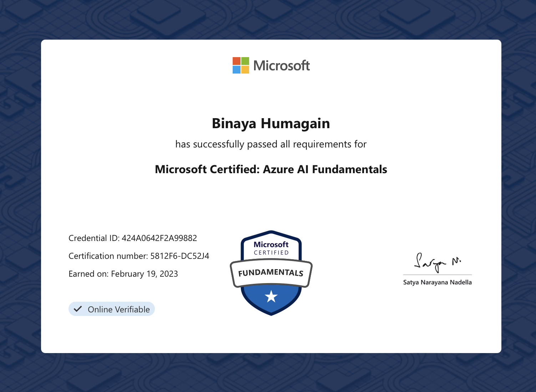
Task: Click the Certification number 5812F6-DC52J4
Action: coord(179,256)
